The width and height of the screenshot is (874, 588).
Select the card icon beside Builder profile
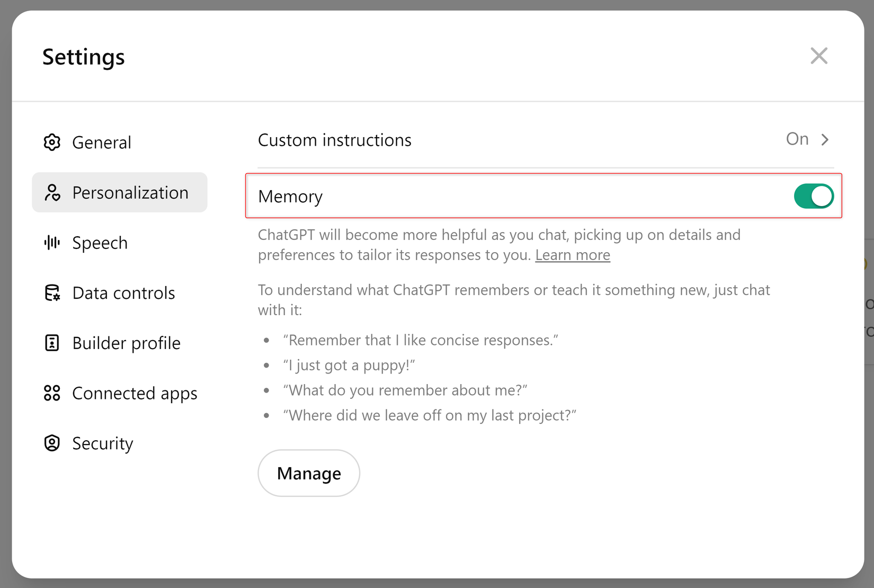coord(52,343)
